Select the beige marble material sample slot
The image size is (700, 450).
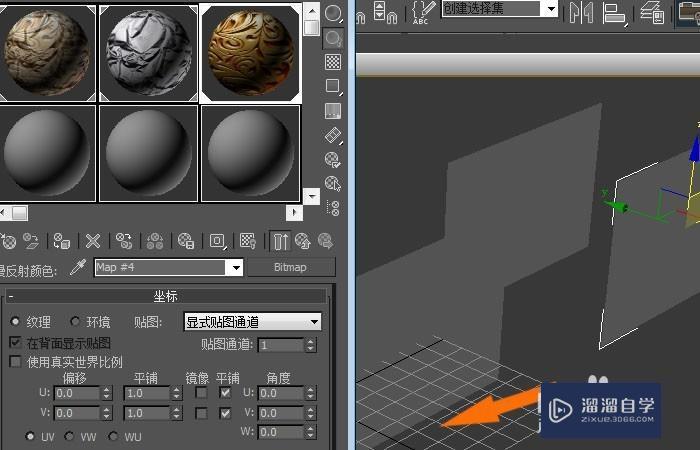pos(47,54)
